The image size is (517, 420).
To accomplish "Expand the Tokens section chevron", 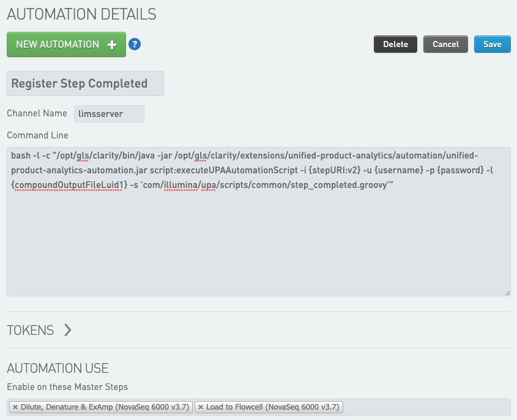I will (x=67, y=330).
